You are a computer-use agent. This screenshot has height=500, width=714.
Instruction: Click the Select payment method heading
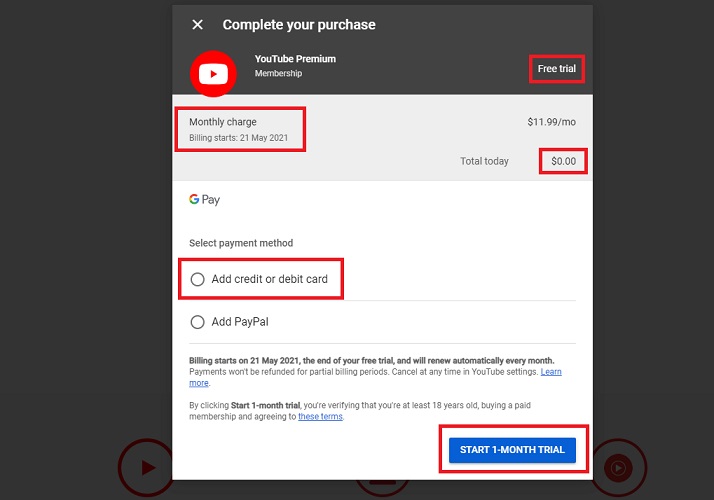(241, 243)
